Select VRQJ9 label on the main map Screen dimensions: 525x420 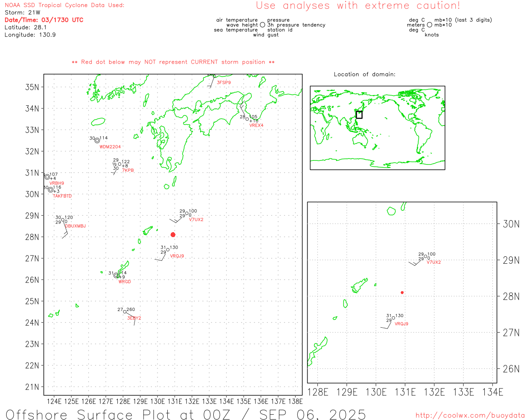[177, 256]
